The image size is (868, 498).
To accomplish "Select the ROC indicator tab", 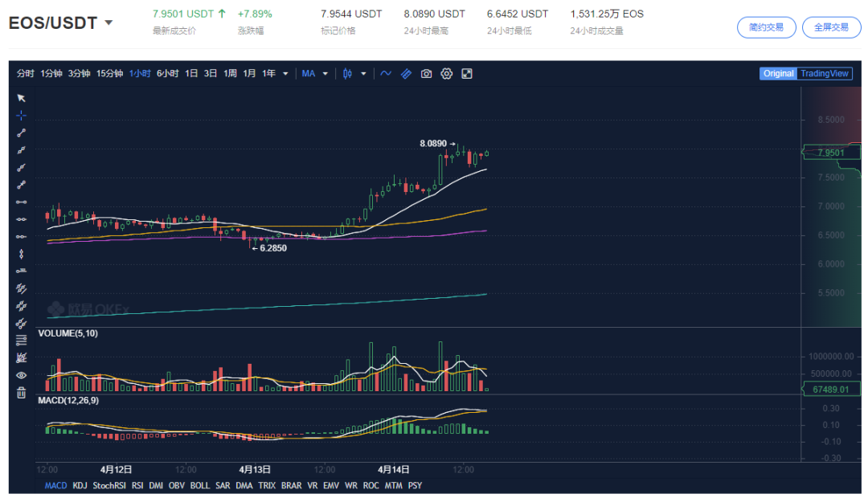I will [x=371, y=485].
